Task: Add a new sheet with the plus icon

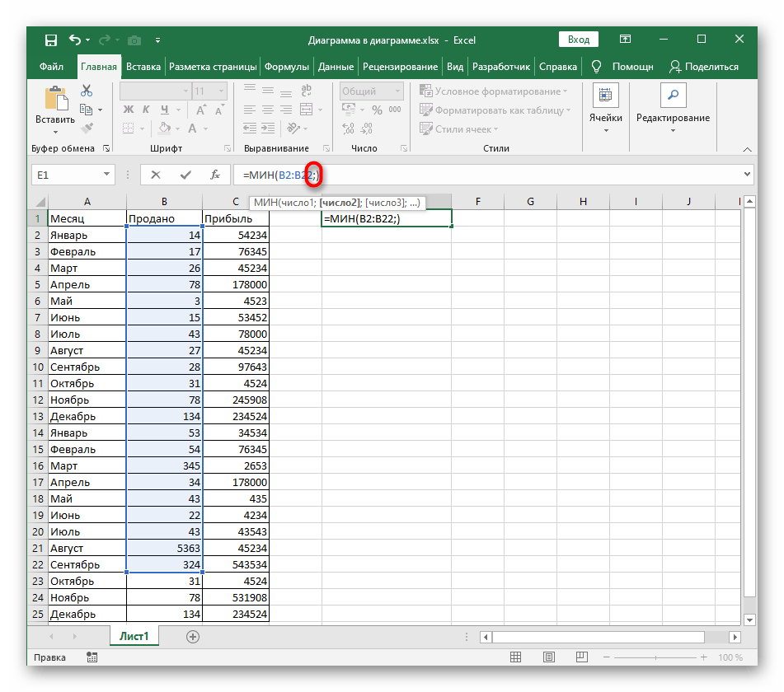Action: pyautogui.click(x=192, y=637)
